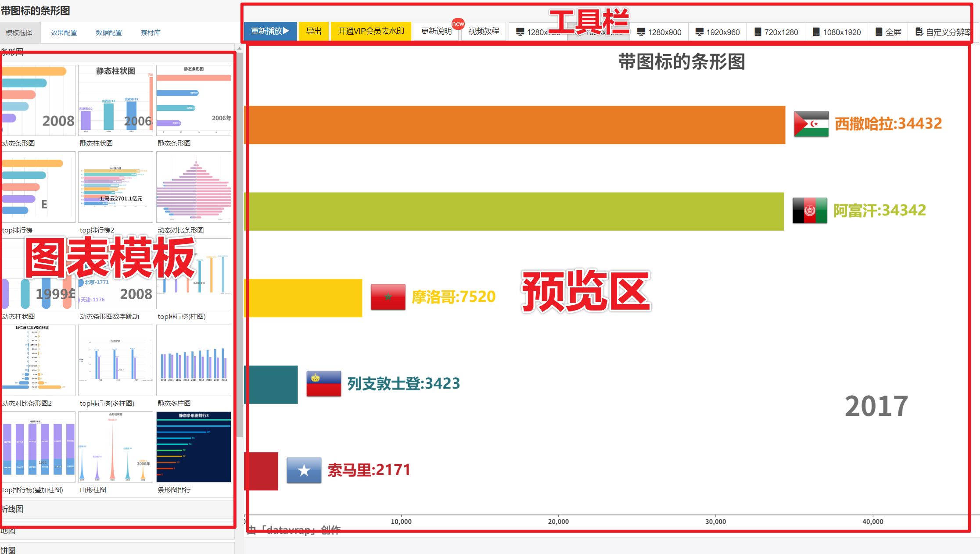Click the template list vertical scrollbar
Viewport: 980px width, 554px height.
[x=240, y=246]
